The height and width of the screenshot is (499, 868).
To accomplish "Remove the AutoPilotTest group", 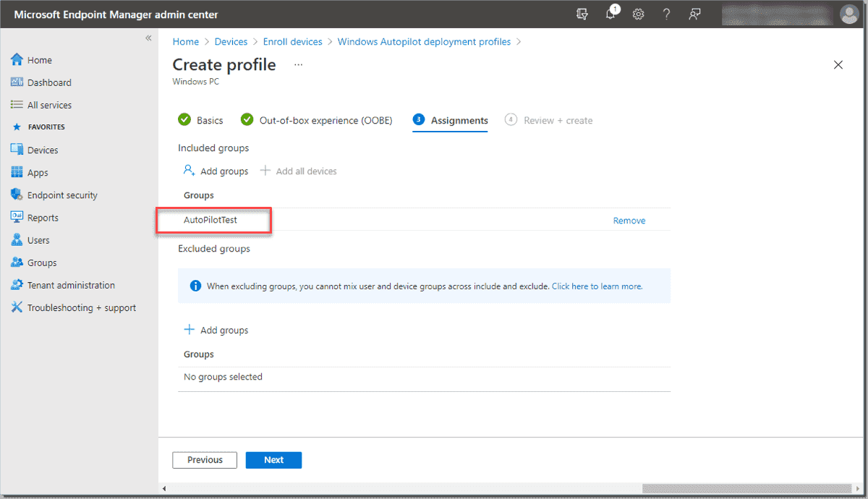I will pyautogui.click(x=629, y=220).
